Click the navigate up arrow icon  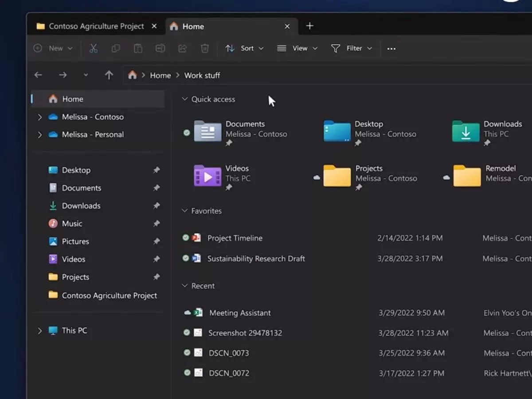click(109, 75)
